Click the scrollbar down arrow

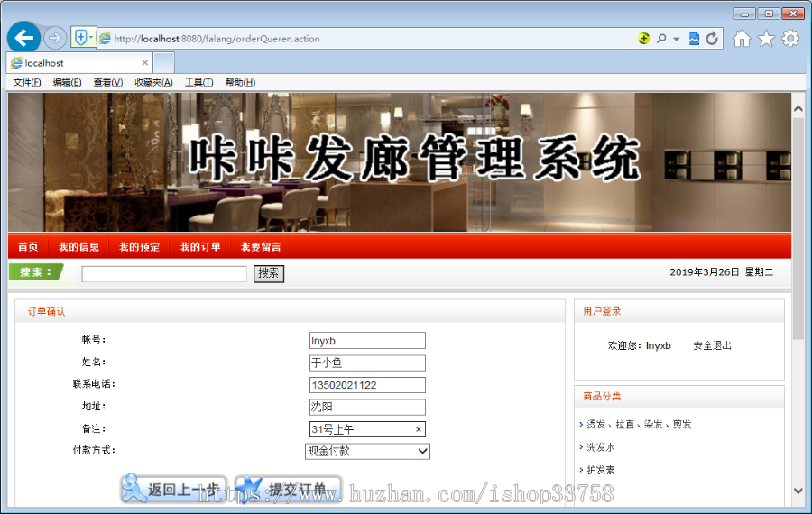pyautogui.click(x=798, y=491)
